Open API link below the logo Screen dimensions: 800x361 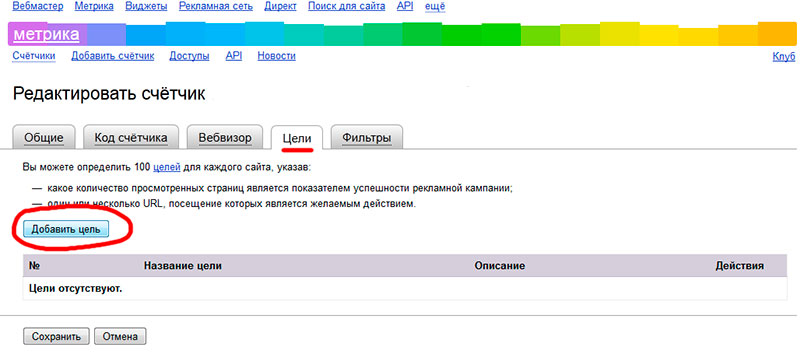coord(234,56)
